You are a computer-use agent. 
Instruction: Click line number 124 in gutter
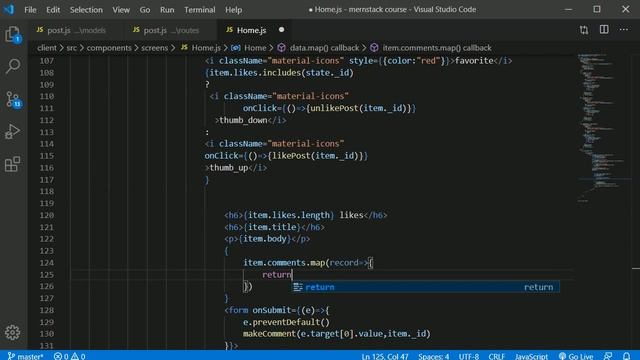coord(47,262)
